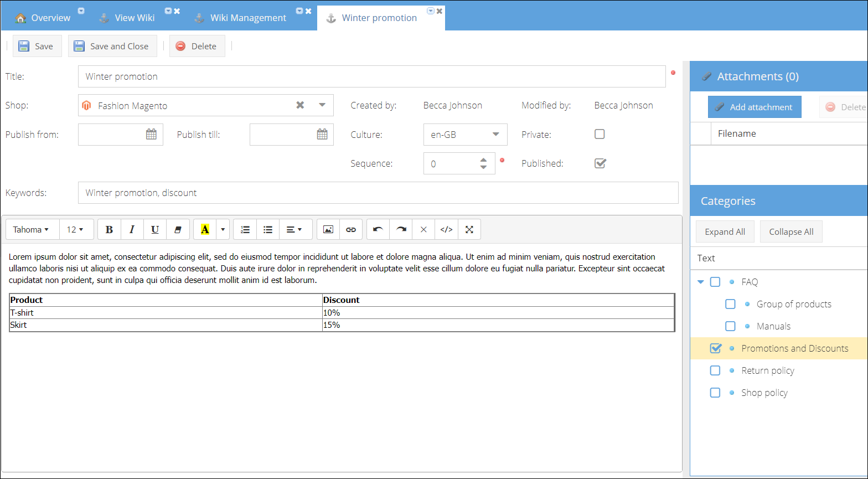
Task: Click the eraser remove-format icon
Action: (x=178, y=229)
